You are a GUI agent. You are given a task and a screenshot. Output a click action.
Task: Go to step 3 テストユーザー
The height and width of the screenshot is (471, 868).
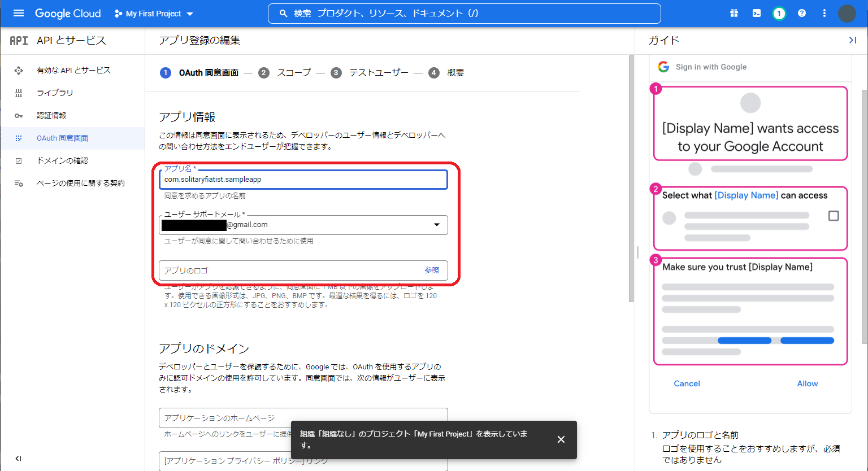click(x=370, y=72)
